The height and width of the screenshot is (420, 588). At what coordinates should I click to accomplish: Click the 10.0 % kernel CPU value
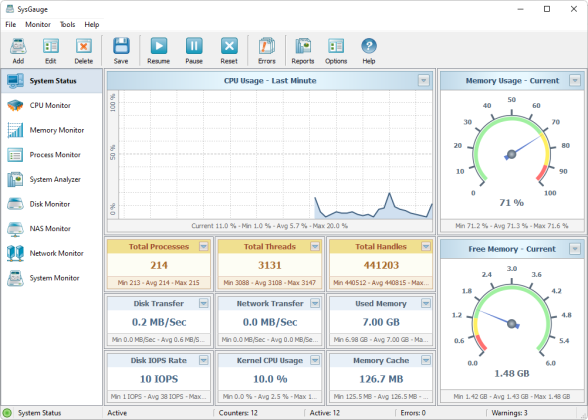point(270,379)
